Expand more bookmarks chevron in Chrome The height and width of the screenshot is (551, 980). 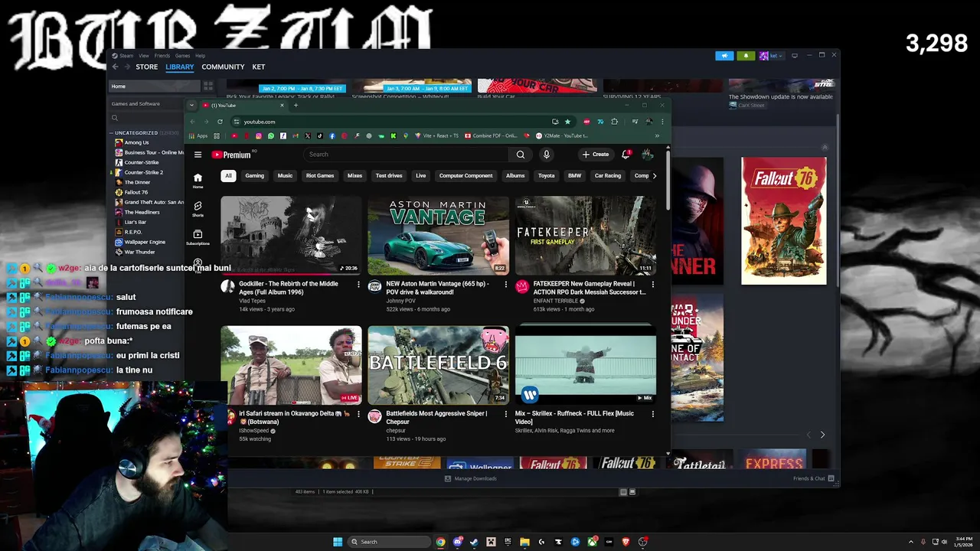pos(657,136)
